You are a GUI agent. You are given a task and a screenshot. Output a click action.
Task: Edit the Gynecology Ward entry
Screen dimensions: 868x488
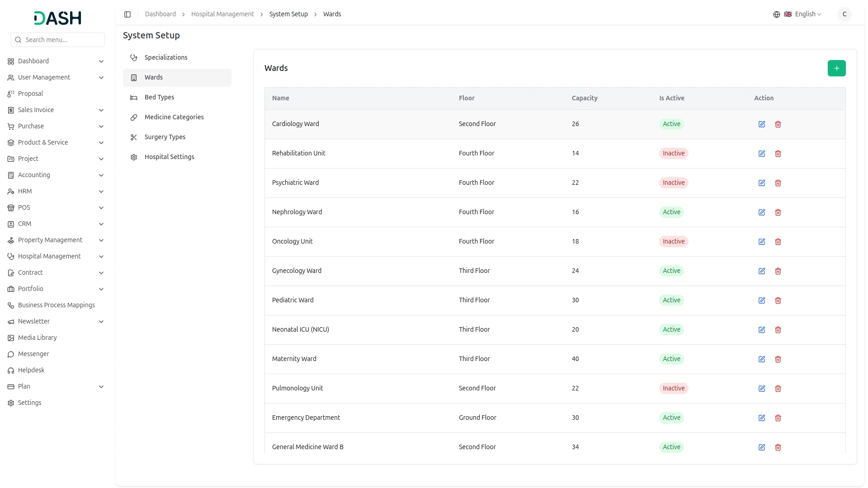(762, 271)
